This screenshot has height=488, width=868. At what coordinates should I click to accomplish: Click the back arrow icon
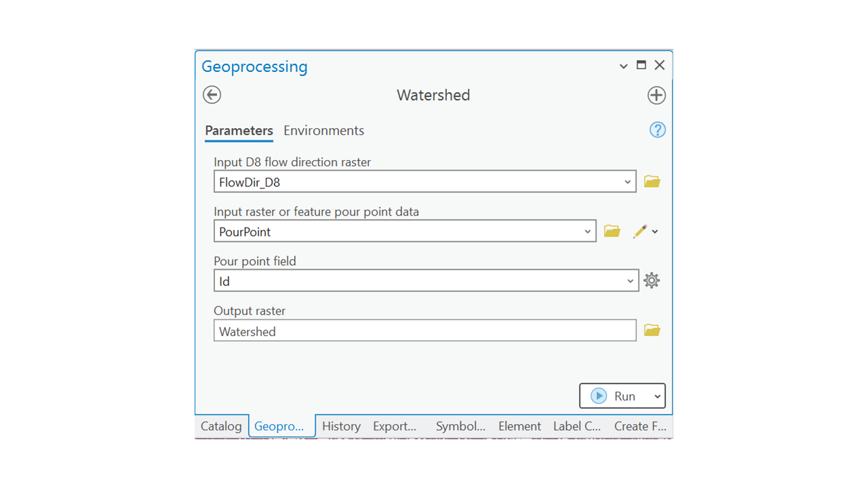click(212, 95)
